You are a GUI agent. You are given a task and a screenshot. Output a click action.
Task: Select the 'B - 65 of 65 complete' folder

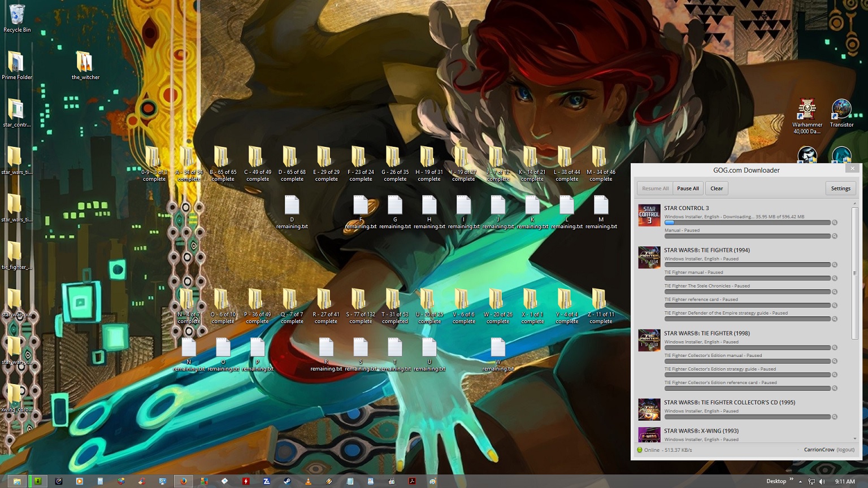(x=223, y=164)
